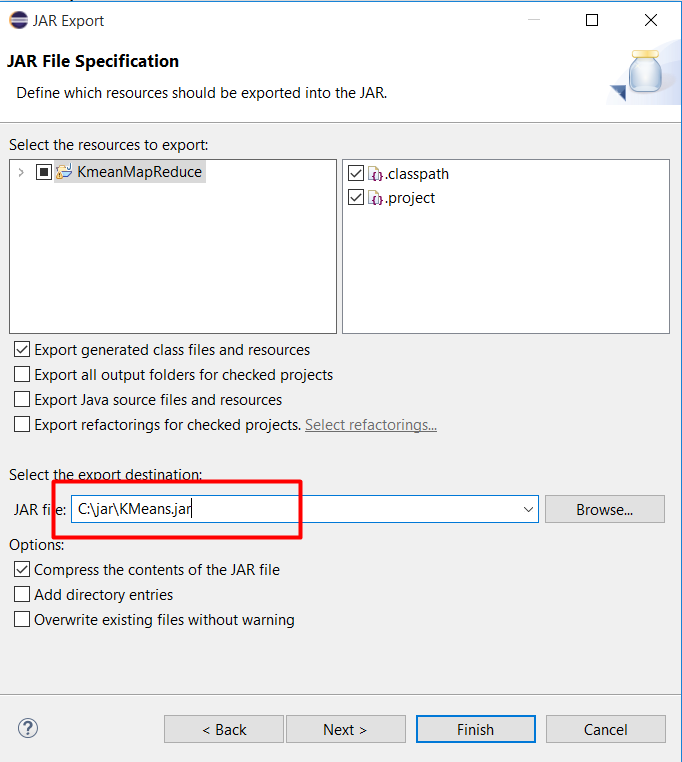Toggle the KmeanMapReduce project checkbox

(44, 172)
